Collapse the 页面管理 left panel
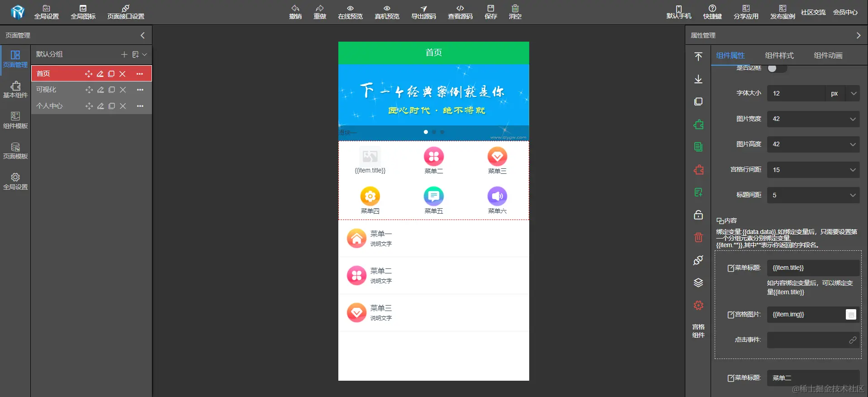 pyautogui.click(x=142, y=35)
